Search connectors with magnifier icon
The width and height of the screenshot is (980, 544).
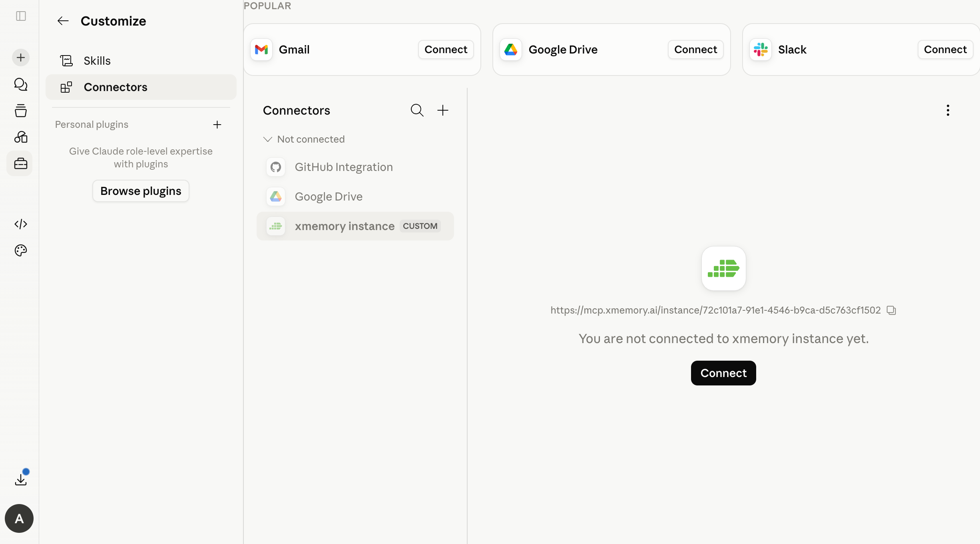pyautogui.click(x=417, y=110)
